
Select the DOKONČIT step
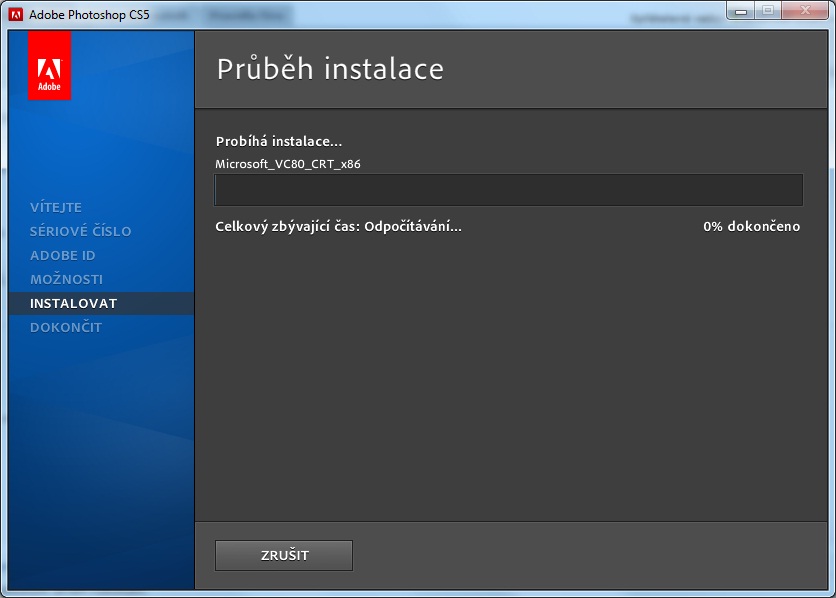click(x=66, y=327)
